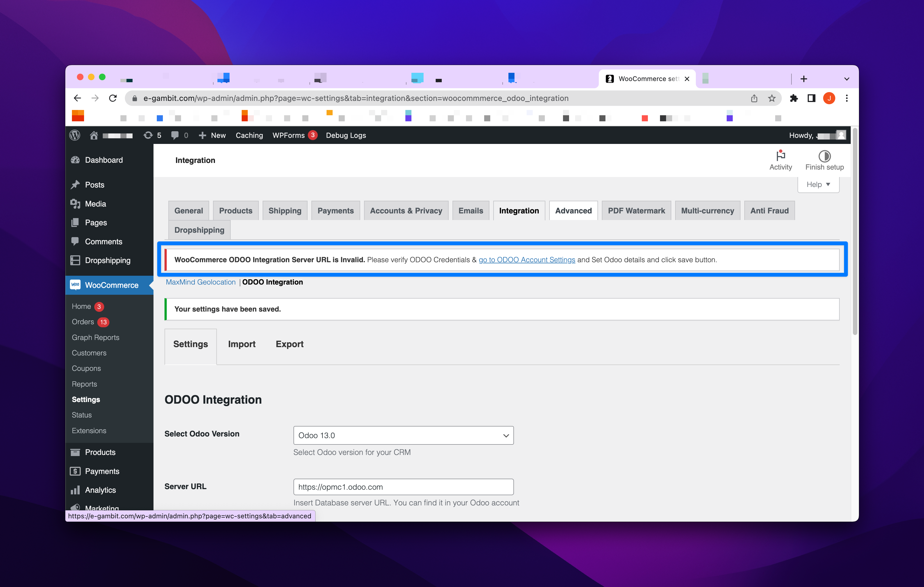Click into the Server URL field

point(403,487)
